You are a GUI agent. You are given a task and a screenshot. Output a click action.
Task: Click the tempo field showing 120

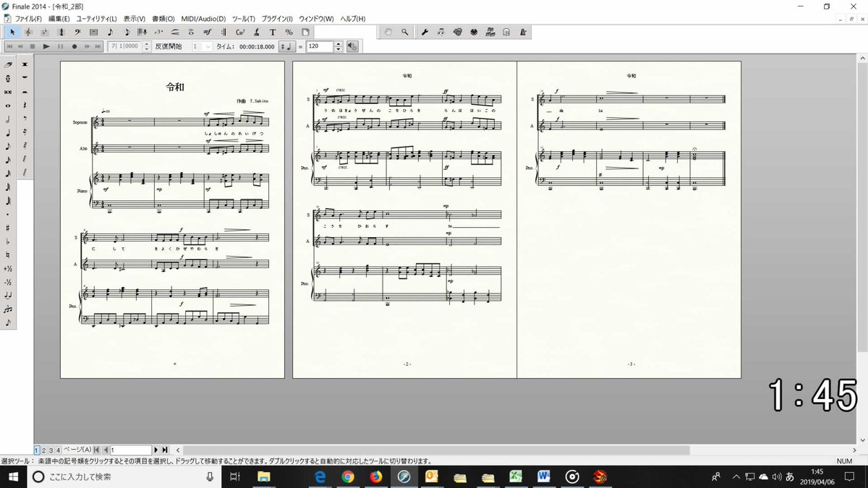pyautogui.click(x=320, y=46)
